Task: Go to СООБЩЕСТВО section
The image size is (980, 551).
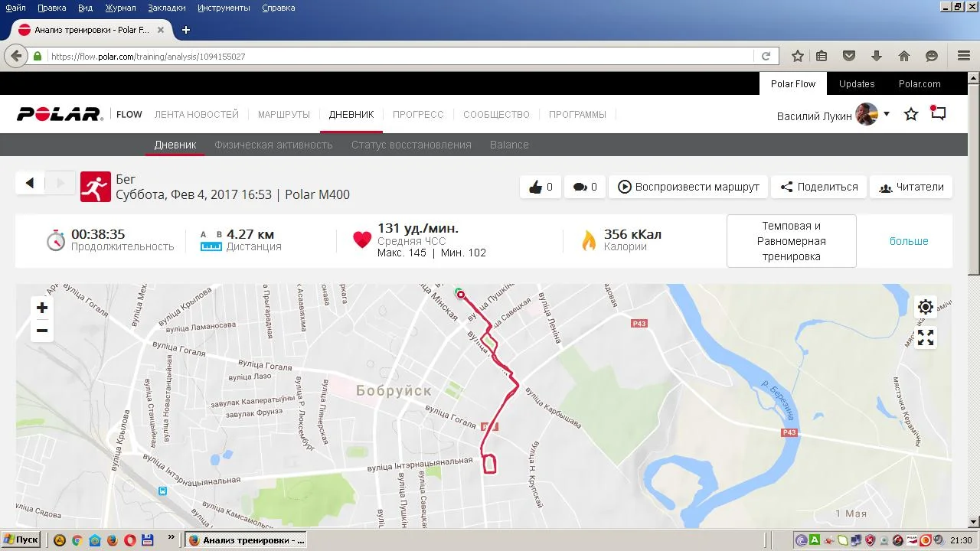Action: pos(496,114)
